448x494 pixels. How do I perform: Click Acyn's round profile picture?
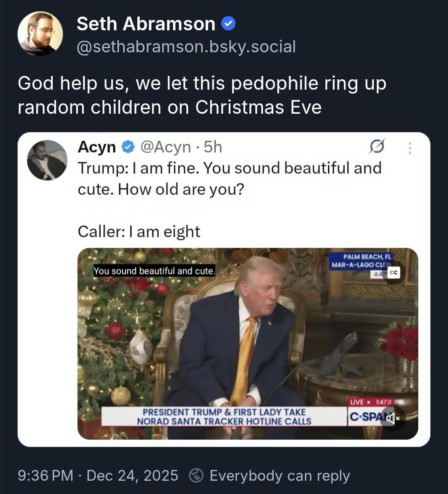(47, 160)
